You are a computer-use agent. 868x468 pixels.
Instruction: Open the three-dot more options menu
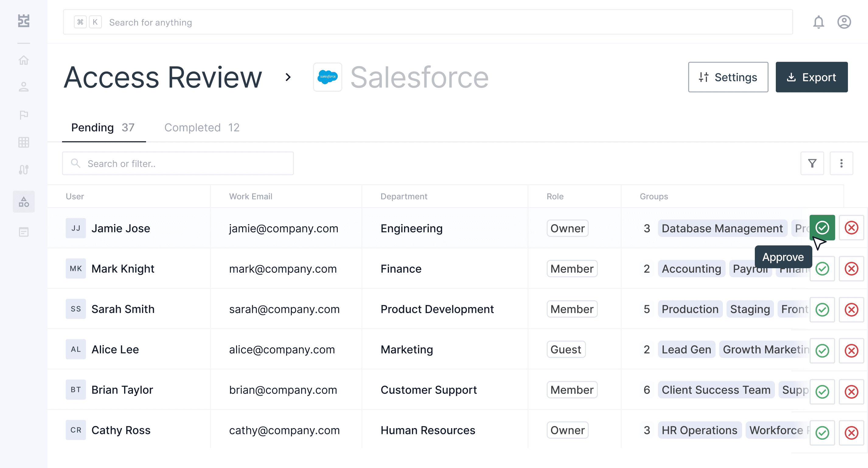pos(841,163)
